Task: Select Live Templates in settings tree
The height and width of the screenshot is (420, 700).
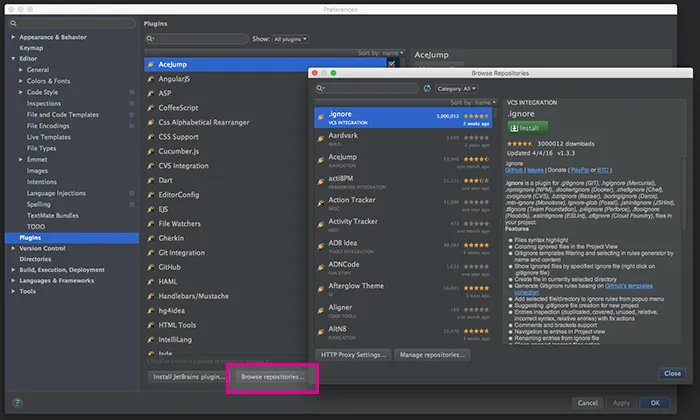Action: point(49,137)
